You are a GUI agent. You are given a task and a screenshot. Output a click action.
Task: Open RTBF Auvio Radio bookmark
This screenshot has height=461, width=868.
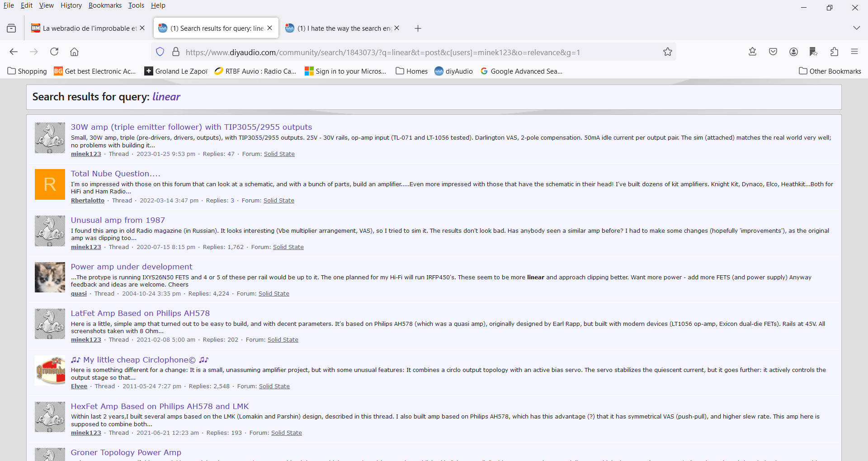pyautogui.click(x=255, y=71)
